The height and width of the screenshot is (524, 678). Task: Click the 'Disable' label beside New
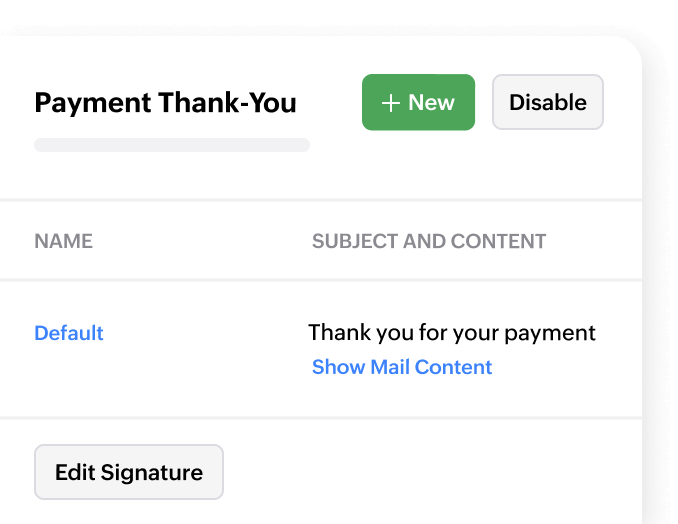pyautogui.click(x=547, y=102)
